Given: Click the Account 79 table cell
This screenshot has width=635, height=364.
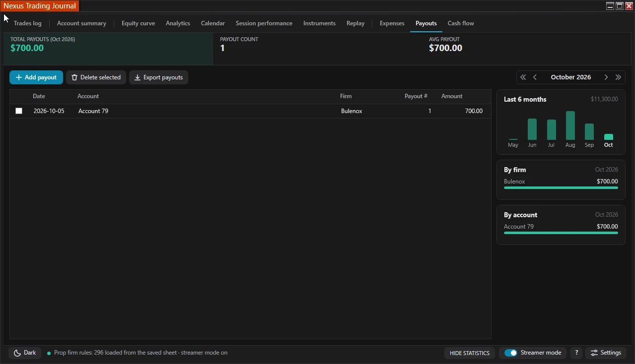Looking at the screenshot, I should (93, 111).
